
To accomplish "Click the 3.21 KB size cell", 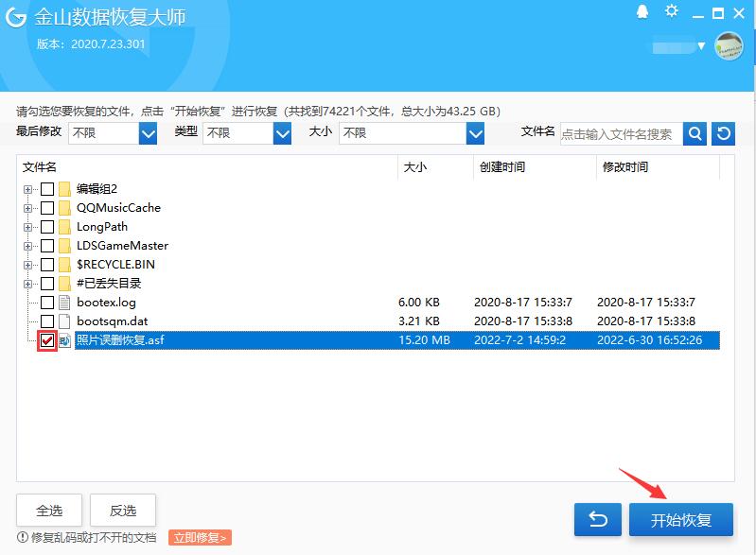I will click(x=419, y=321).
